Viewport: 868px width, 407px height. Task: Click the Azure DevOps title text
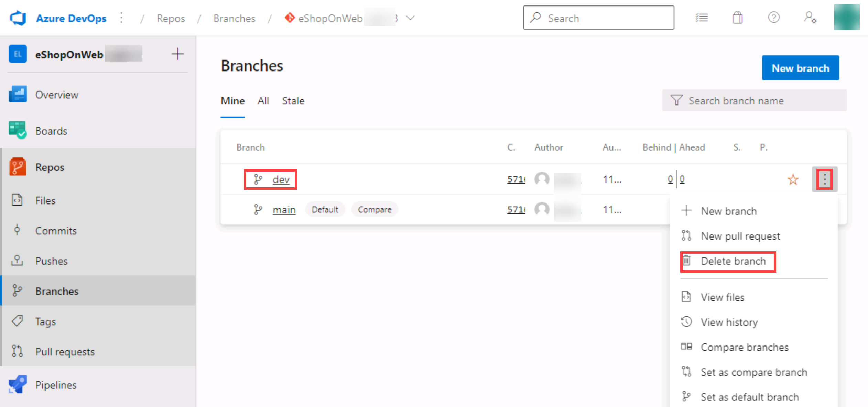coord(71,18)
